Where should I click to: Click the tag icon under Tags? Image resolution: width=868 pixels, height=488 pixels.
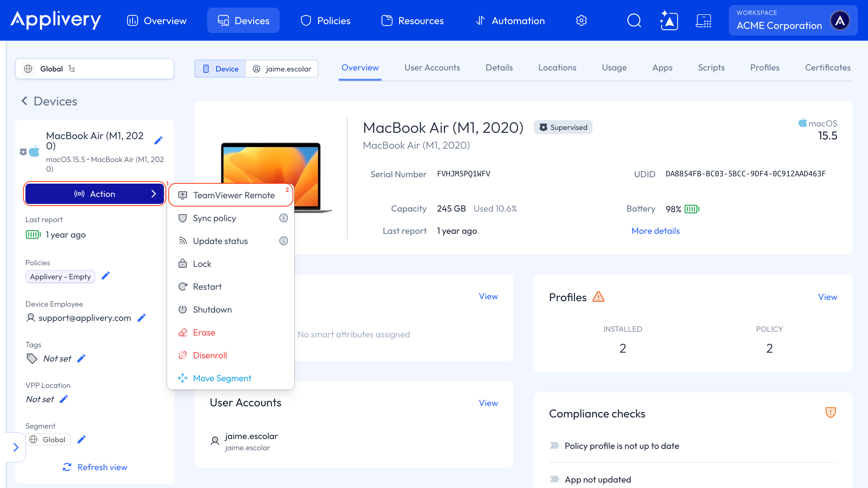click(x=32, y=358)
